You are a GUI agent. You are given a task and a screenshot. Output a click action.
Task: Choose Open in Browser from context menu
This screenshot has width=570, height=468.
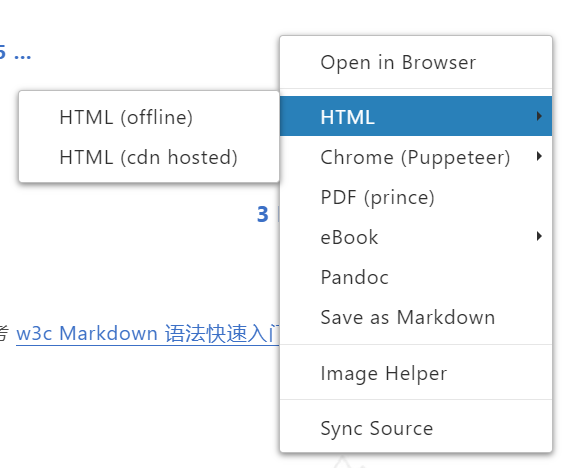[416, 63]
